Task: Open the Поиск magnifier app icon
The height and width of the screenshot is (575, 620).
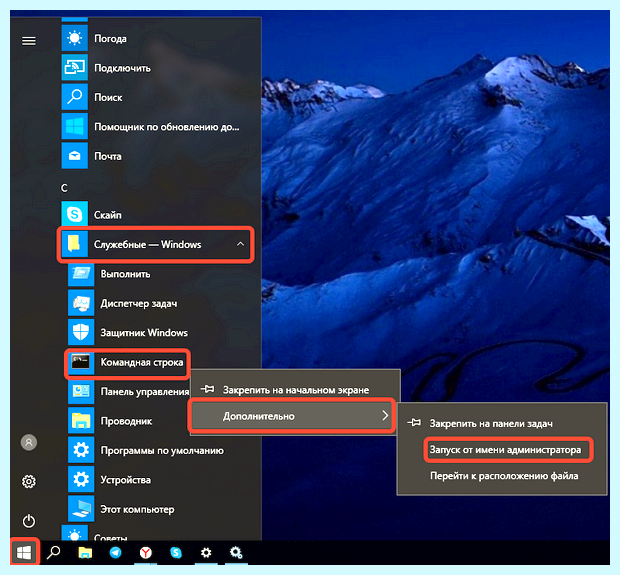Action: [74, 97]
